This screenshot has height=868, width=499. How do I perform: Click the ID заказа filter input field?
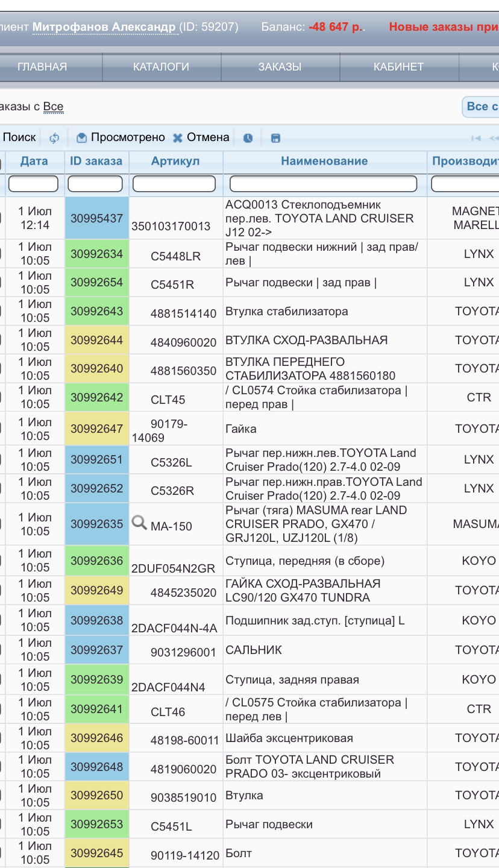coord(96,184)
